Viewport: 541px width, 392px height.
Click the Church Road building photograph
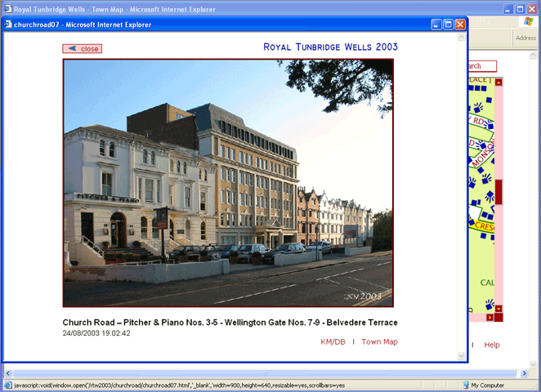[228, 182]
